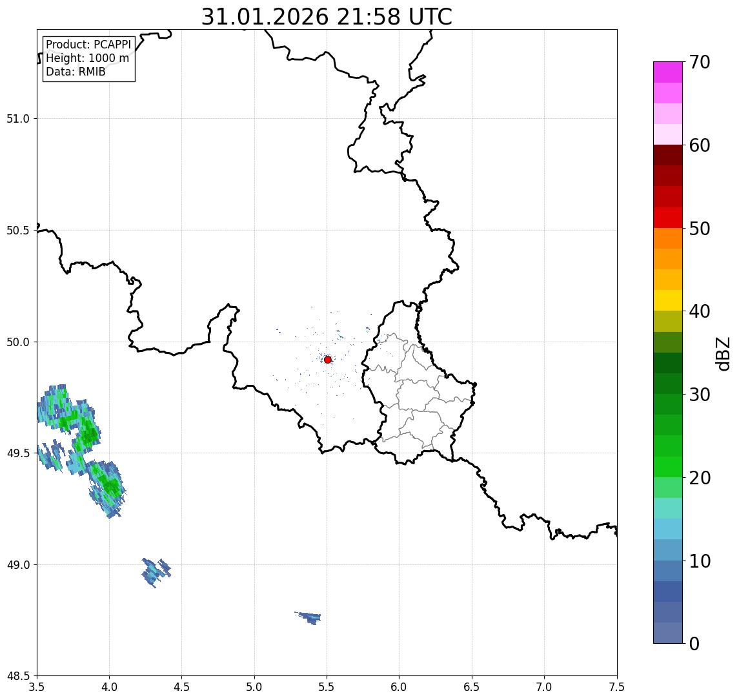The height and width of the screenshot is (700, 739).
Task: Click the red radar location marker
Action: (x=328, y=360)
